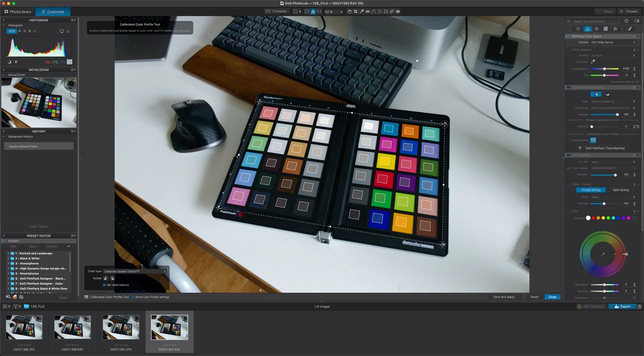This screenshot has width=644, height=356.
Task: Select Split toning tab
Action: click(621, 190)
